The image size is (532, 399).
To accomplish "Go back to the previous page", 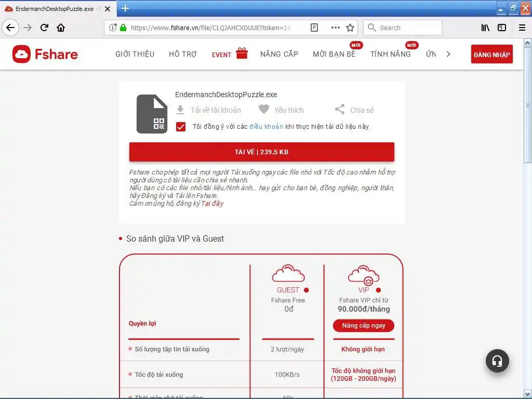I will coord(10,28).
